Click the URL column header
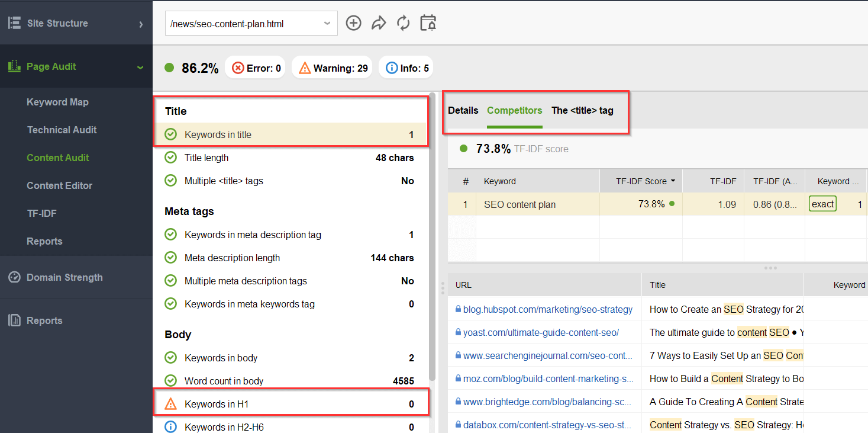Image resolution: width=868 pixels, height=433 pixels. [x=544, y=285]
